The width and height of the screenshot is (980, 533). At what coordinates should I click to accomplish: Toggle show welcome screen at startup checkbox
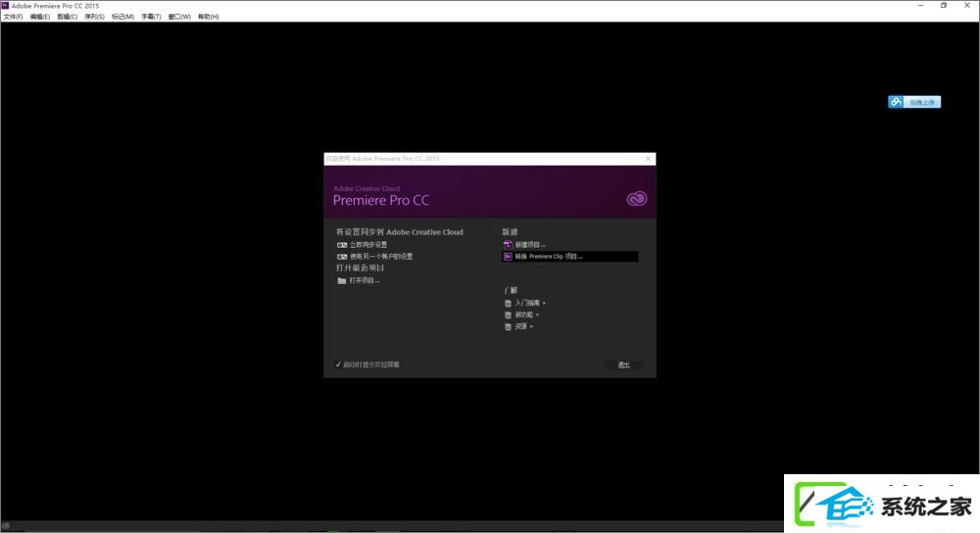point(338,364)
